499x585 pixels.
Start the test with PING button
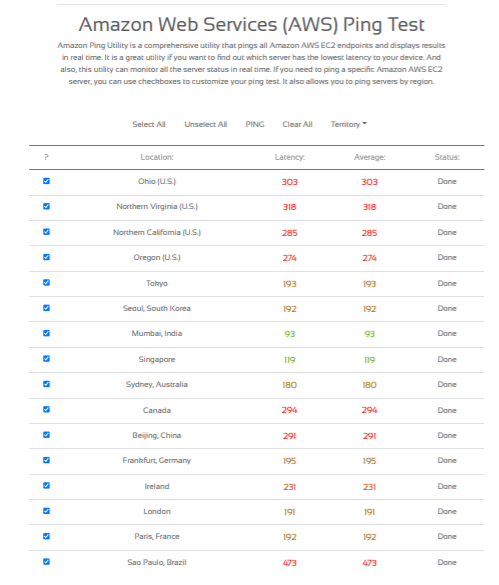pyautogui.click(x=255, y=124)
